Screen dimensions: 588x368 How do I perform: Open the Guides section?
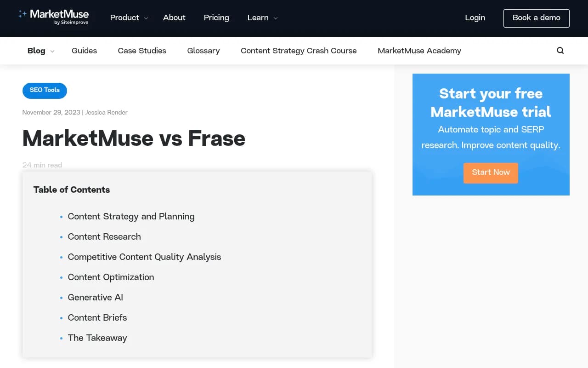point(84,51)
